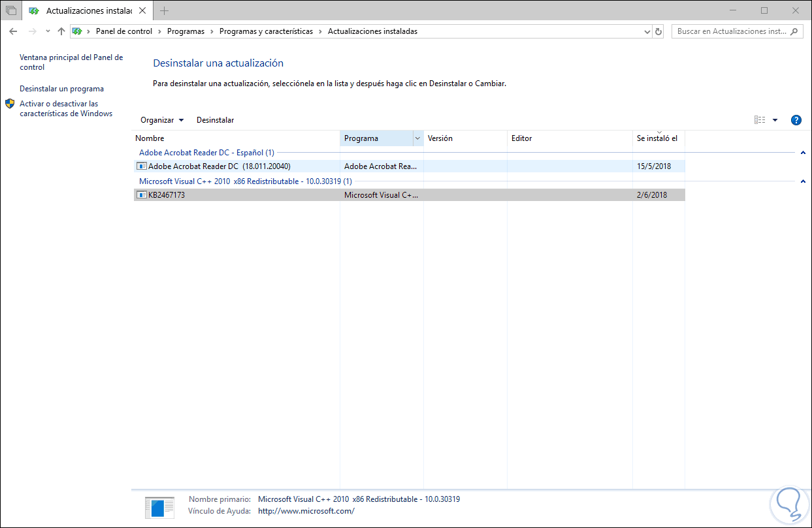
Task: Select the KB2467173 update row
Action: 409,195
